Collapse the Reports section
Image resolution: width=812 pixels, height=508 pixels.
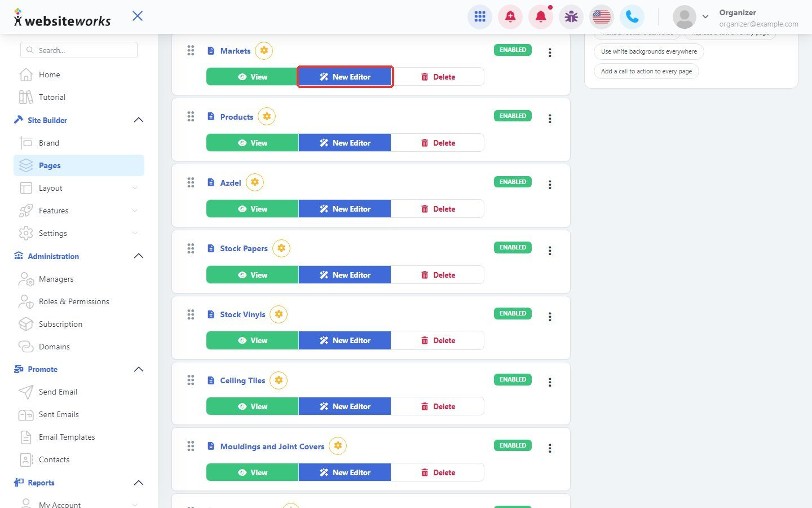138,483
